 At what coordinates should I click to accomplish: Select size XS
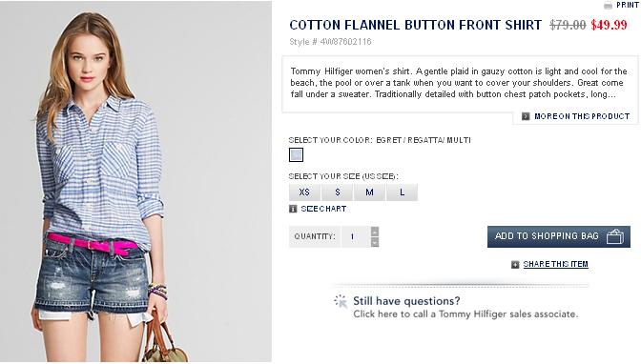coord(304,192)
